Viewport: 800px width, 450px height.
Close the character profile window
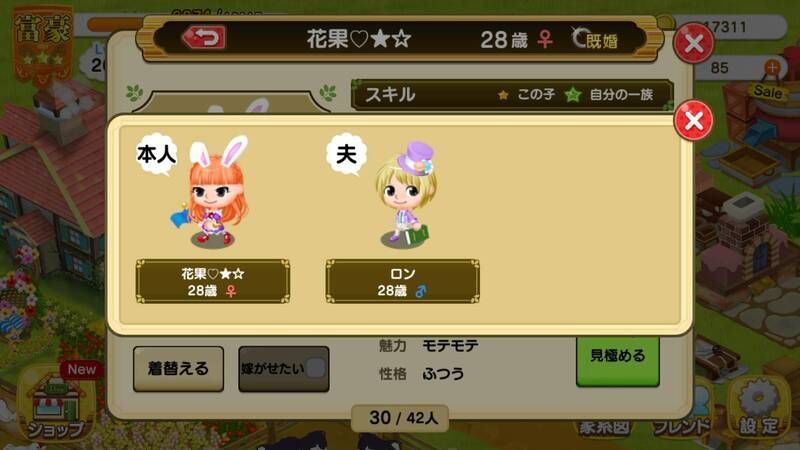(x=693, y=43)
